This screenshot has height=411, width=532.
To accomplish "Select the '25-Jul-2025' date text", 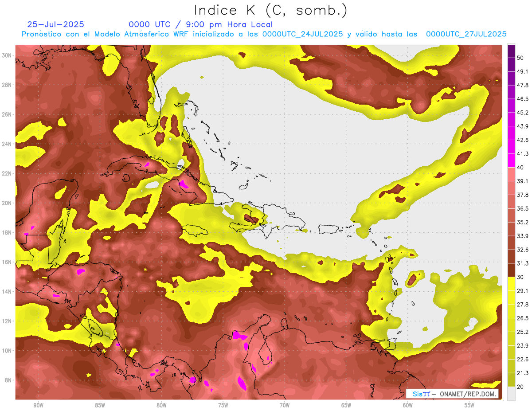I will pos(56,24).
